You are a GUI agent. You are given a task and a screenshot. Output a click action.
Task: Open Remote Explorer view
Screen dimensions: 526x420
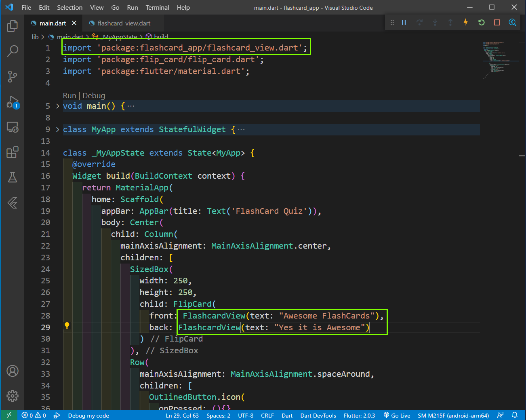(13, 127)
